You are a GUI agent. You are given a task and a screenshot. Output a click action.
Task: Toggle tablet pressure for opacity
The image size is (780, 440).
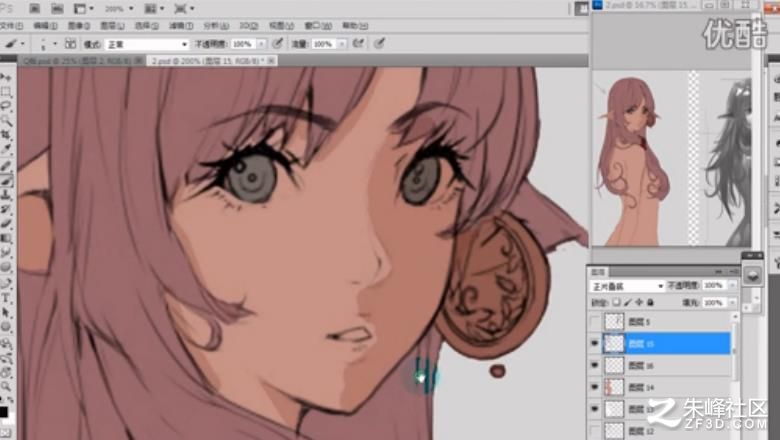pyautogui.click(x=278, y=44)
